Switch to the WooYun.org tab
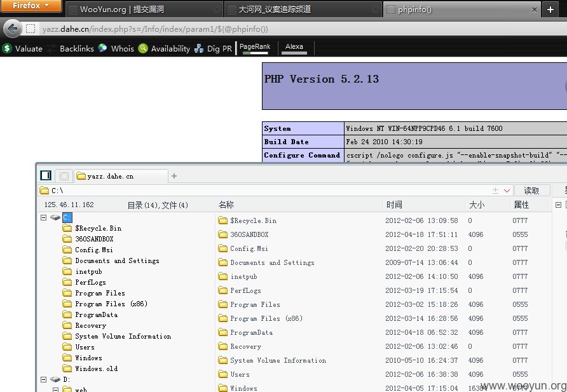Screen dimensions: 567x392 (144, 10)
